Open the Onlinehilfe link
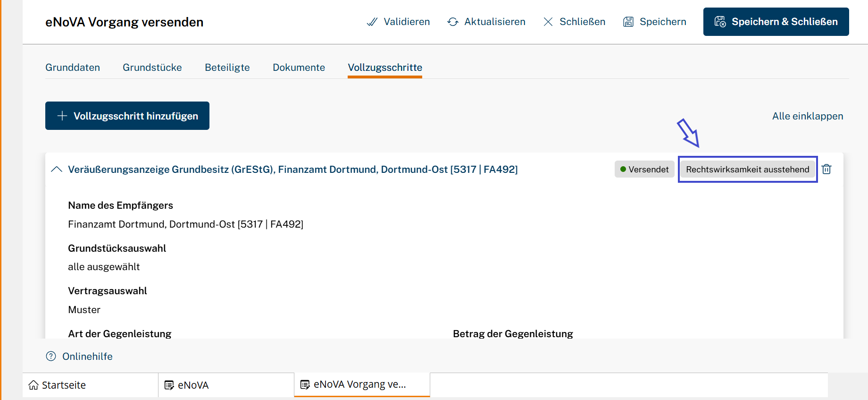The image size is (868, 400). coord(87,356)
